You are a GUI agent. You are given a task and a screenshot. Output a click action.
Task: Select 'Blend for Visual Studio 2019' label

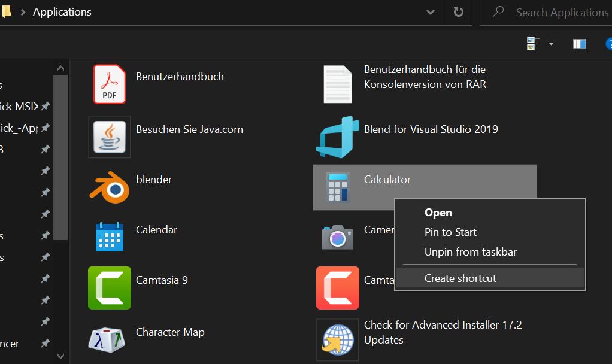point(431,129)
